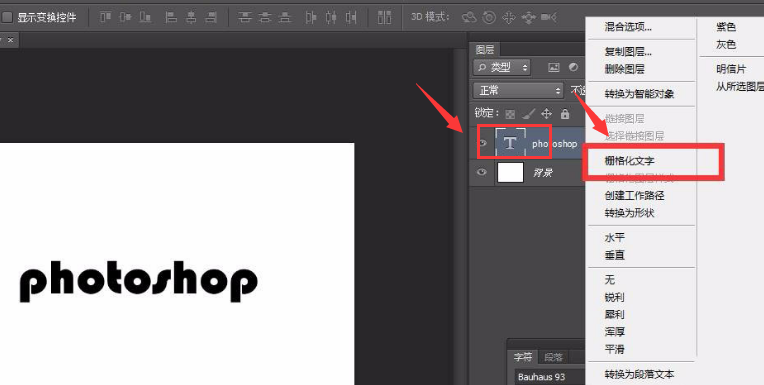The height and width of the screenshot is (385, 764).
Task: Choose 灰色 layer color
Action: [726, 45]
